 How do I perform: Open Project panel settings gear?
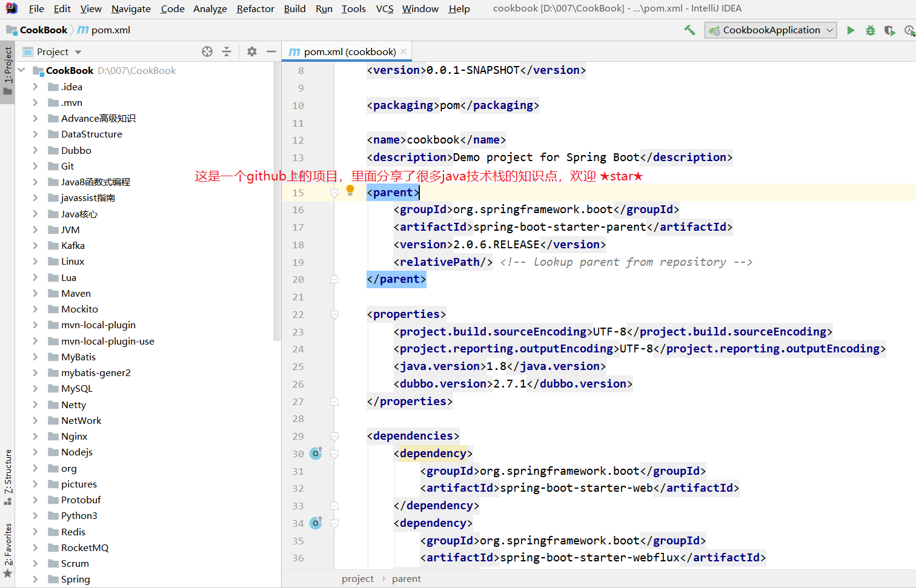pyautogui.click(x=252, y=51)
